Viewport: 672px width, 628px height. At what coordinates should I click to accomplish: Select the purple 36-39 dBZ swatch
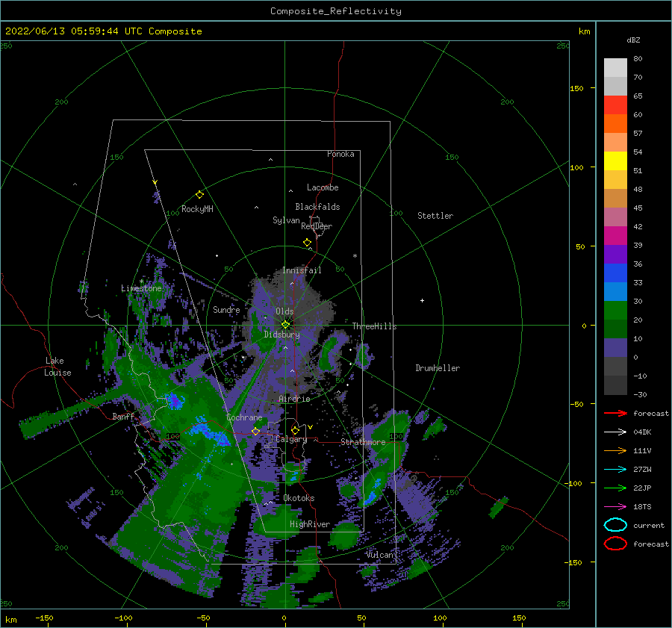pyautogui.click(x=615, y=254)
